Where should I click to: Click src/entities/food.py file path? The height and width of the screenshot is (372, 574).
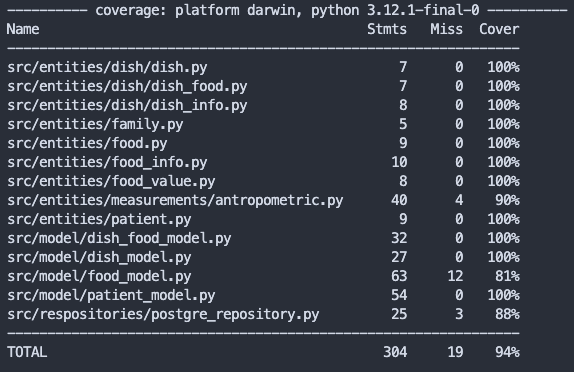[x=87, y=144]
